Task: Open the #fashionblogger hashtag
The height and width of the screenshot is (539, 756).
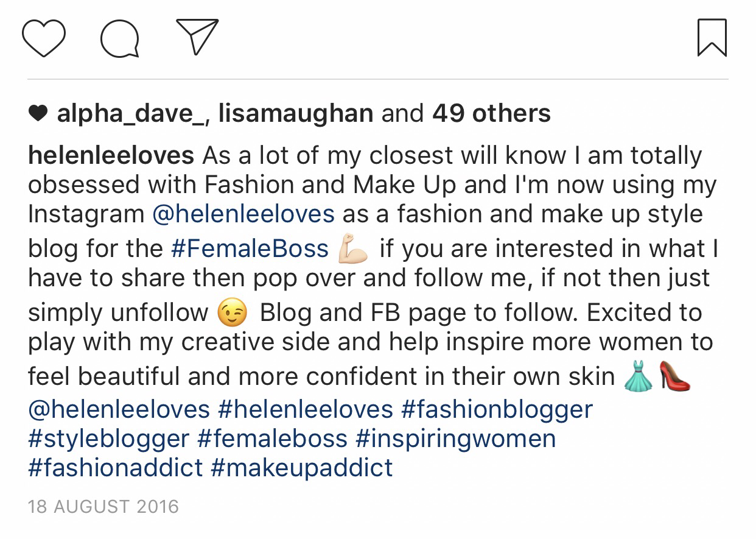Action: coord(497,409)
